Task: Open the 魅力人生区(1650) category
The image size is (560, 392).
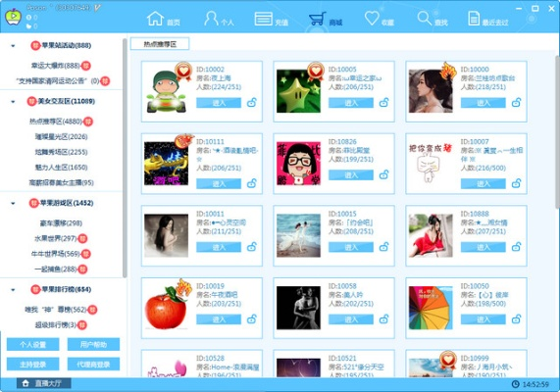Action: (62, 168)
